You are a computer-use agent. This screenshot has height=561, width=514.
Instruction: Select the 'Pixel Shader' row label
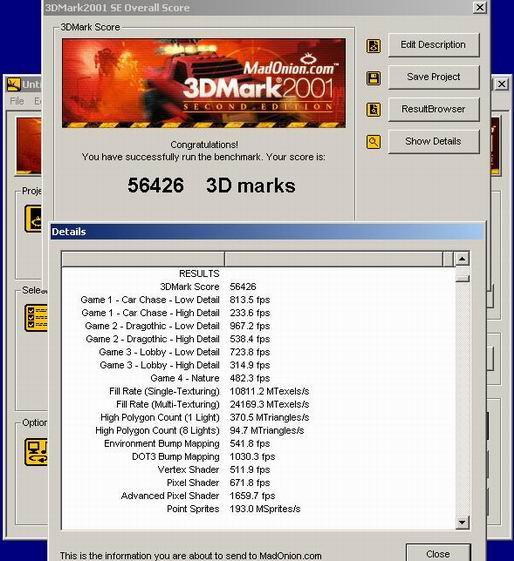click(x=193, y=483)
